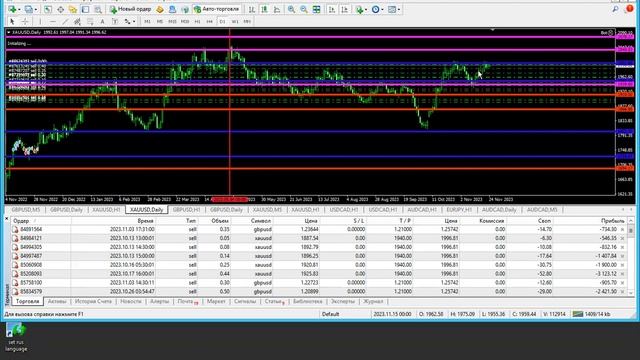This screenshot has width=640, height=360.
Task: Switch to the EURJPY,H1 chart tab
Action: pos(459,209)
